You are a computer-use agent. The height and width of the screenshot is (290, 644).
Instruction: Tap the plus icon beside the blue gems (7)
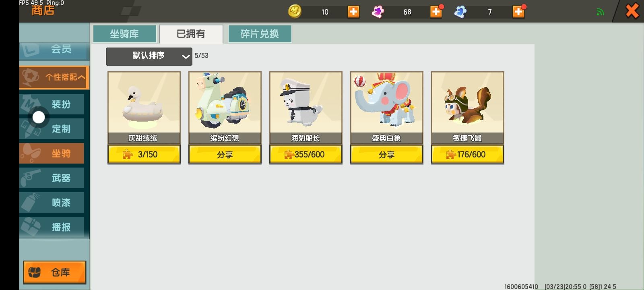tap(518, 12)
